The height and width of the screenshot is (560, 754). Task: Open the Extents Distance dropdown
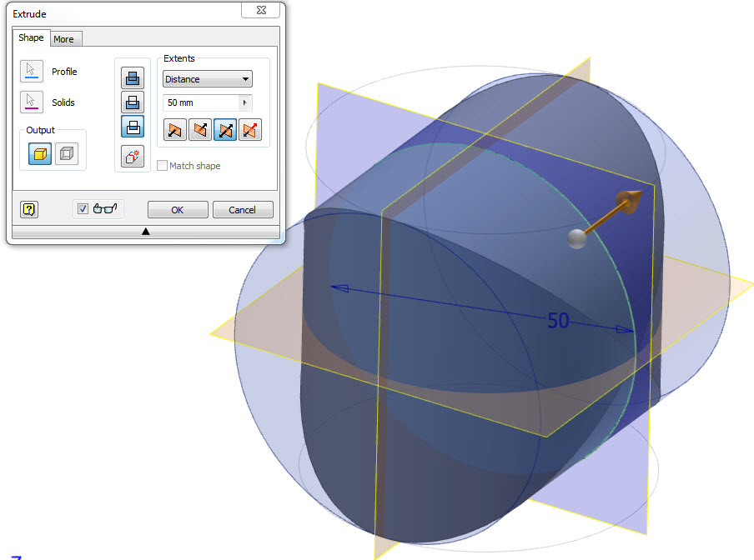[245, 79]
